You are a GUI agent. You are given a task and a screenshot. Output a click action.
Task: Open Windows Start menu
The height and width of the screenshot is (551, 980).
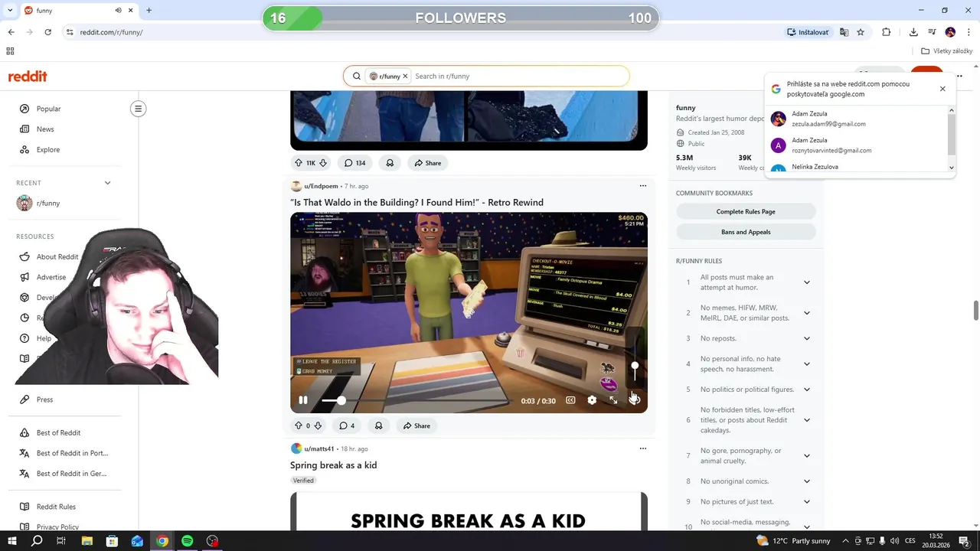[12, 541]
